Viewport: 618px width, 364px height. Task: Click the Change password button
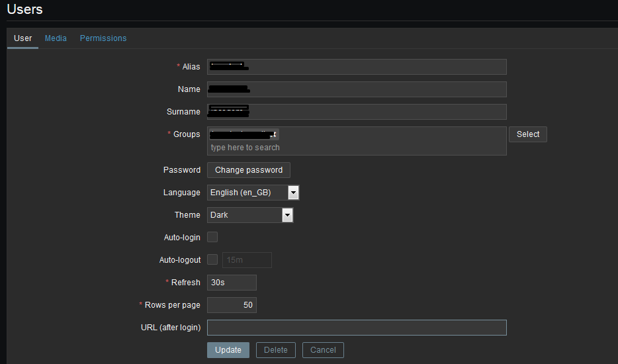(249, 170)
